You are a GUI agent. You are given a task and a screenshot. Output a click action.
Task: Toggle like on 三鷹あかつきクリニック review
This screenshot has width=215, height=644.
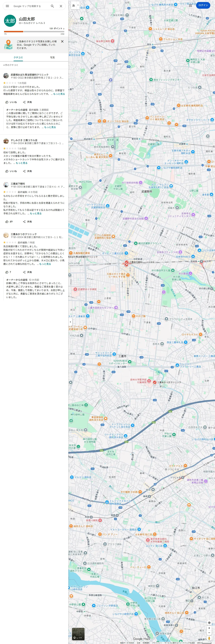[x=8, y=272]
